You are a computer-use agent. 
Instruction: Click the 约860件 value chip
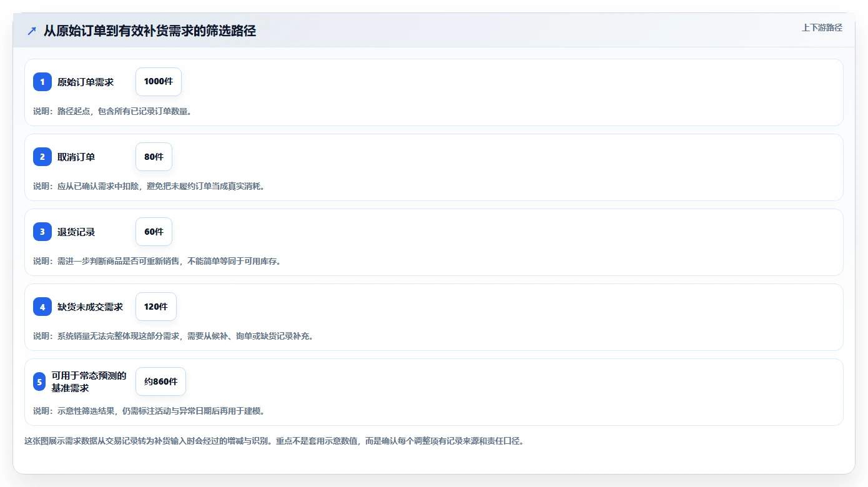(160, 381)
